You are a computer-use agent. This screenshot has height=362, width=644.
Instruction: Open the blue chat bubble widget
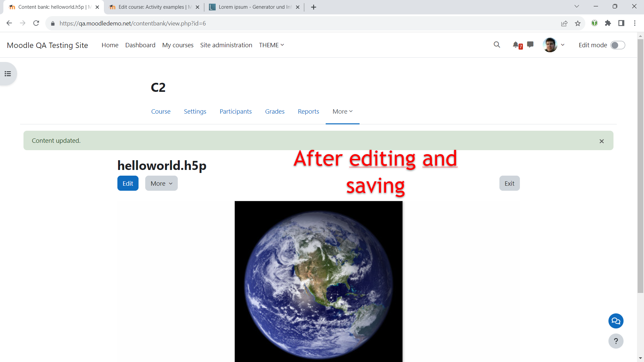(616, 321)
